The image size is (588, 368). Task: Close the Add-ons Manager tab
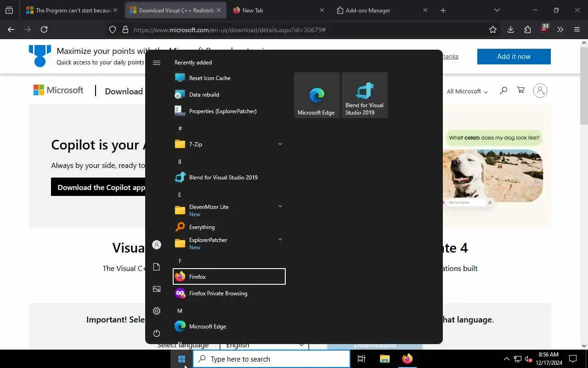coord(425,10)
